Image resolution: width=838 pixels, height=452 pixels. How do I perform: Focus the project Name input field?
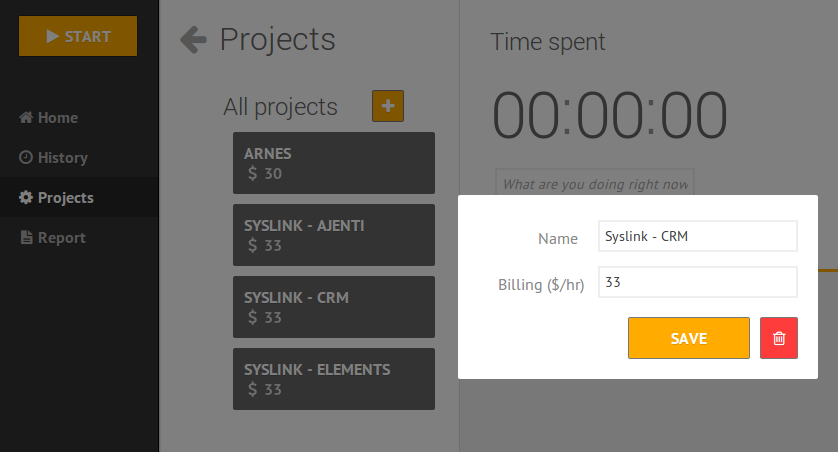pos(697,237)
